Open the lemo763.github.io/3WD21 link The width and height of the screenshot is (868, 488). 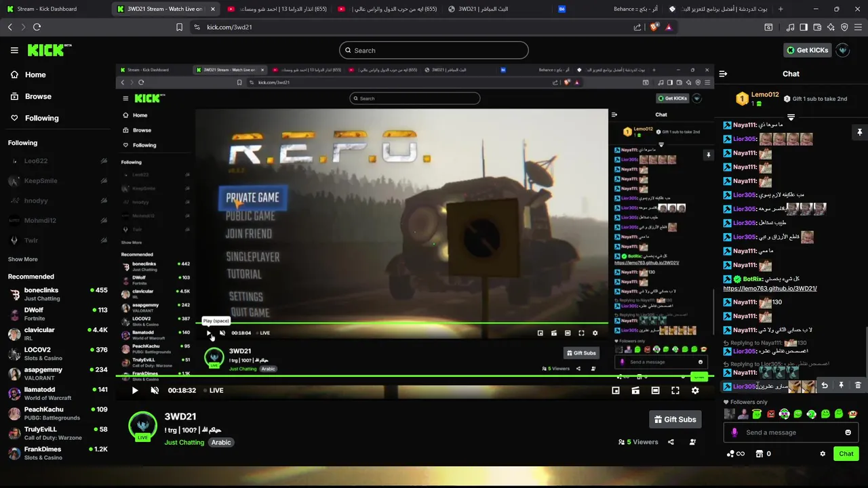(770, 289)
